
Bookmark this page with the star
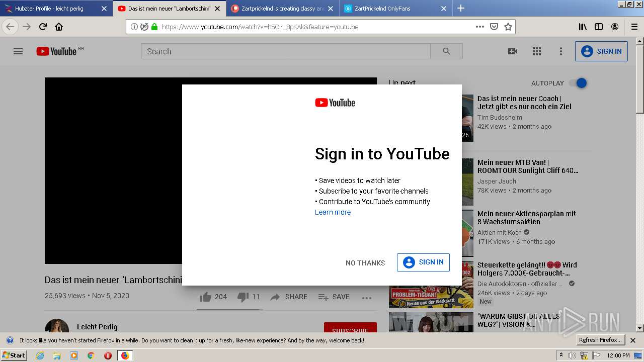click(x=508, y=27)
